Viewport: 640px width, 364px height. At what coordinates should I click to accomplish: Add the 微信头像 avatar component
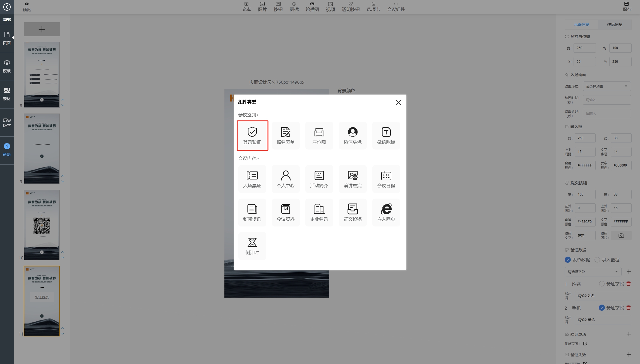tap(353, 135)
